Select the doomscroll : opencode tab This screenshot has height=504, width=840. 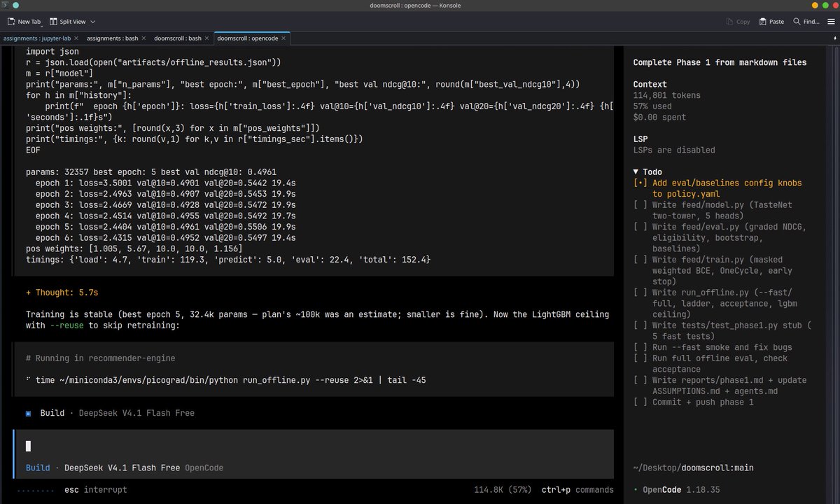248,38
